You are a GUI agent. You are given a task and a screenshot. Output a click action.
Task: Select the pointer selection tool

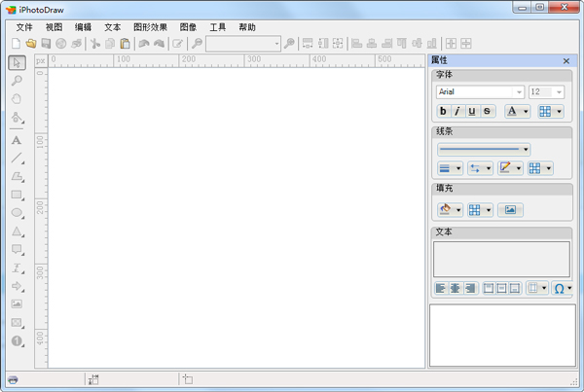pos(18,63)
